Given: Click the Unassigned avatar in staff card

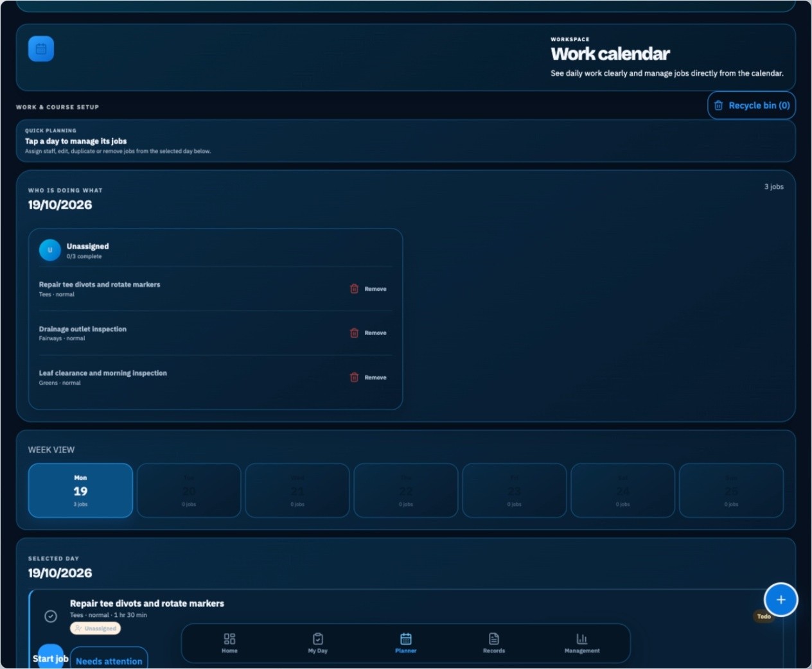Looking at the screenshot, I should click(50, 250).
